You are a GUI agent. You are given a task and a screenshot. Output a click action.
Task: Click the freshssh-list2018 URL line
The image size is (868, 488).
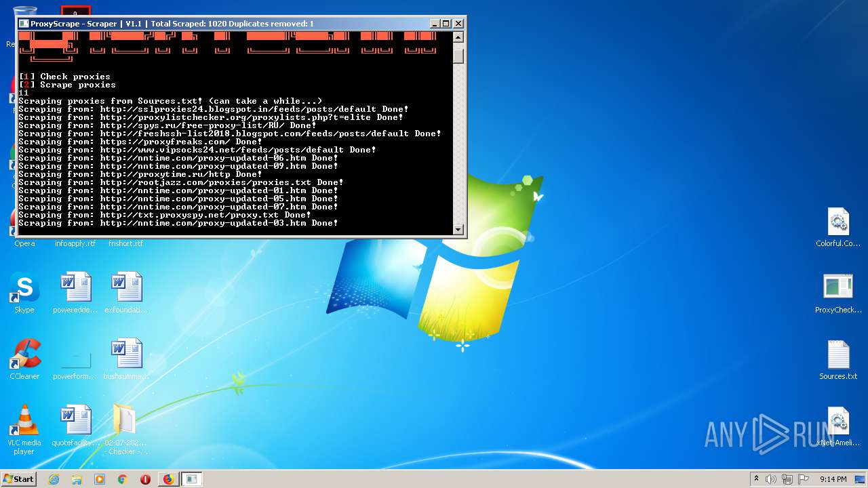click(x=230, y=134)
